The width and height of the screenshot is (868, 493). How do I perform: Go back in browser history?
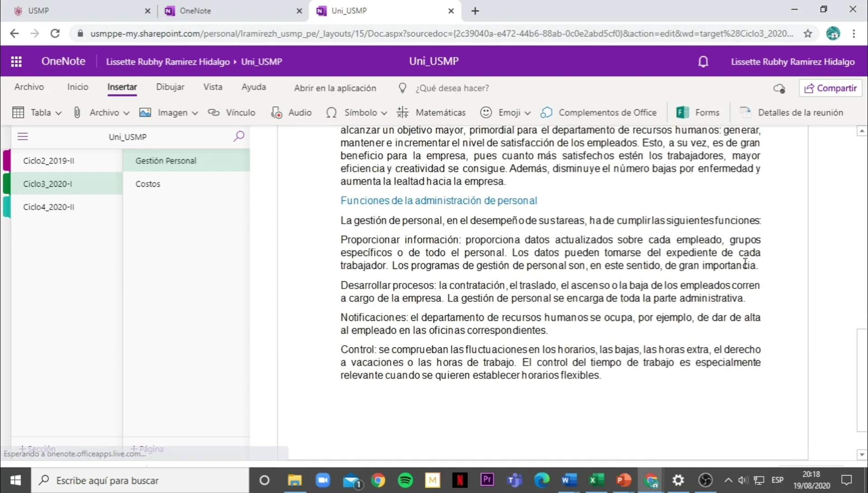pyautogui.click(x=14, y=33)
